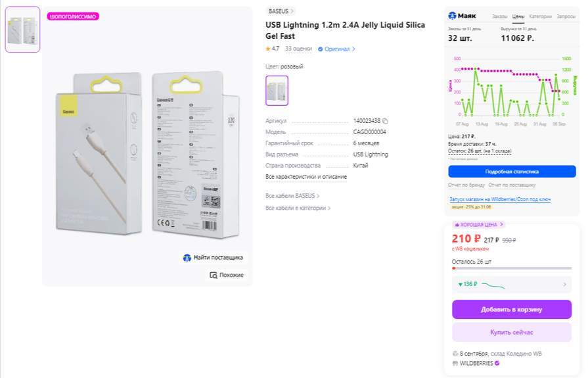588x378 pixels.
Task: Click the star rating 4.7 icon
Action: (x=268, y=49)
